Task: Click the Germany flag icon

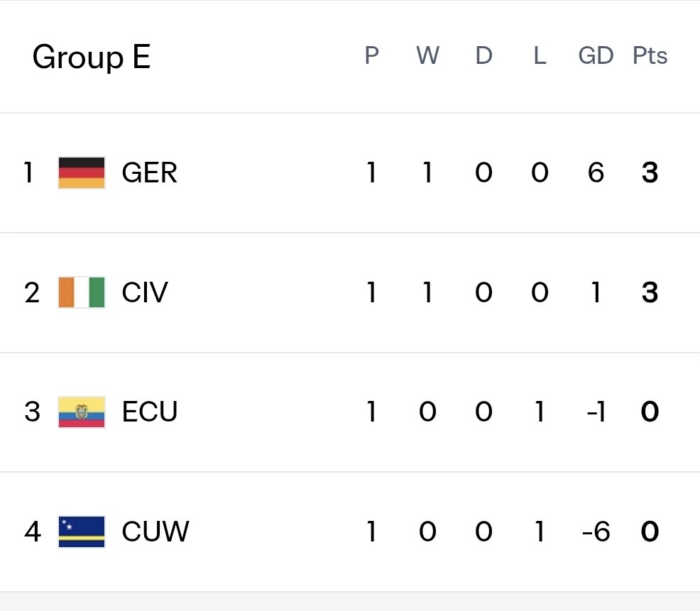Action: point(82,172)
